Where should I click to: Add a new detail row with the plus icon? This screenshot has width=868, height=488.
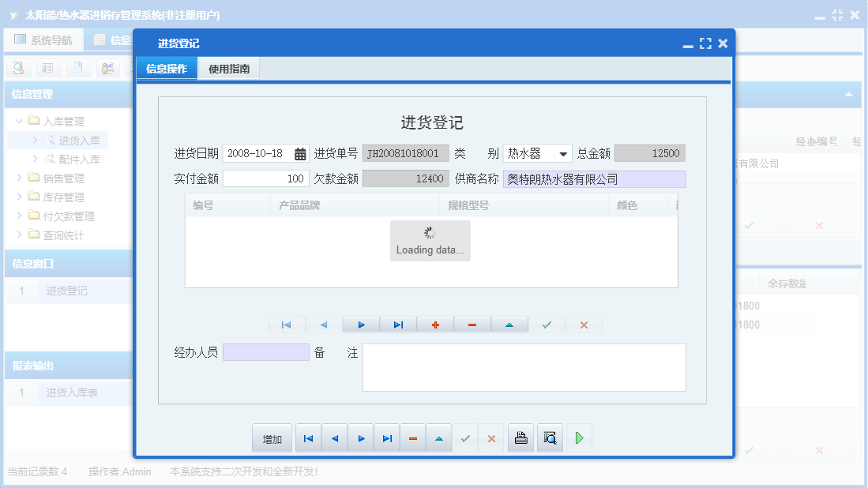tap(435, 324)
